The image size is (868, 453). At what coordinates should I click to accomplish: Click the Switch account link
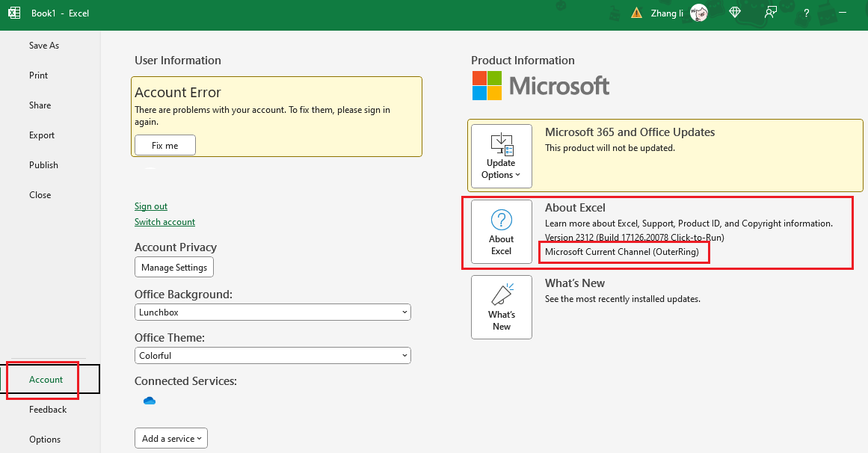[x=165, y=221]
